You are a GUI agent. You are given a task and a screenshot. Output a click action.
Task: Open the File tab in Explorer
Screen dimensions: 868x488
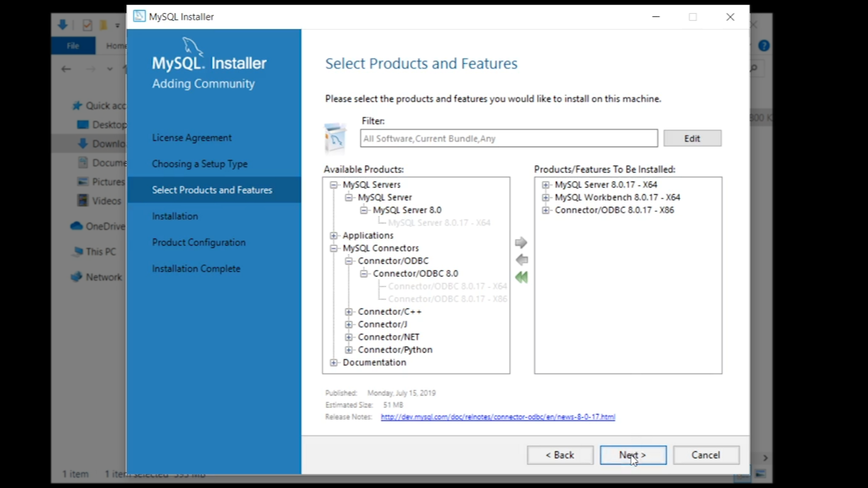pyautogui.click(x=73, y=46)
